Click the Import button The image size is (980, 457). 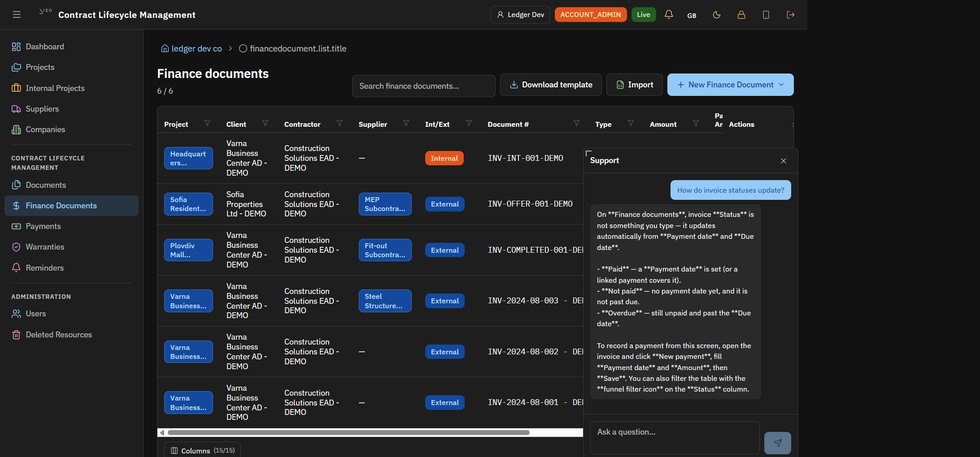[635, 85]
